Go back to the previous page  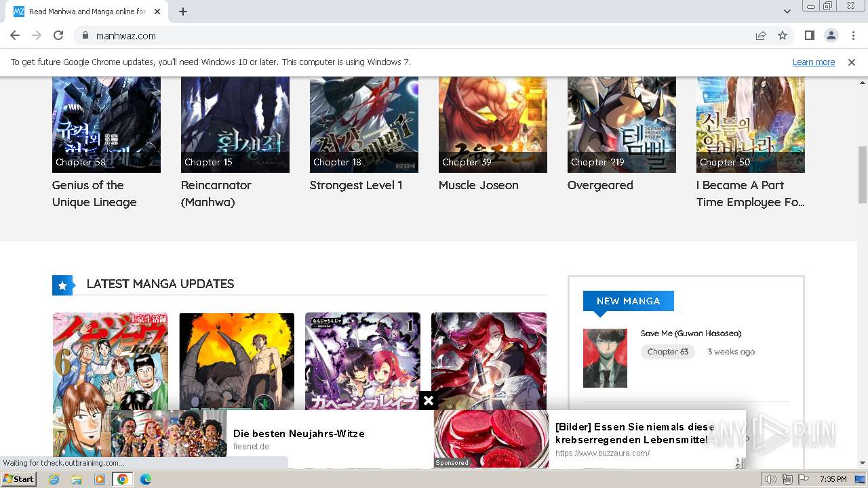pos(15,35)
